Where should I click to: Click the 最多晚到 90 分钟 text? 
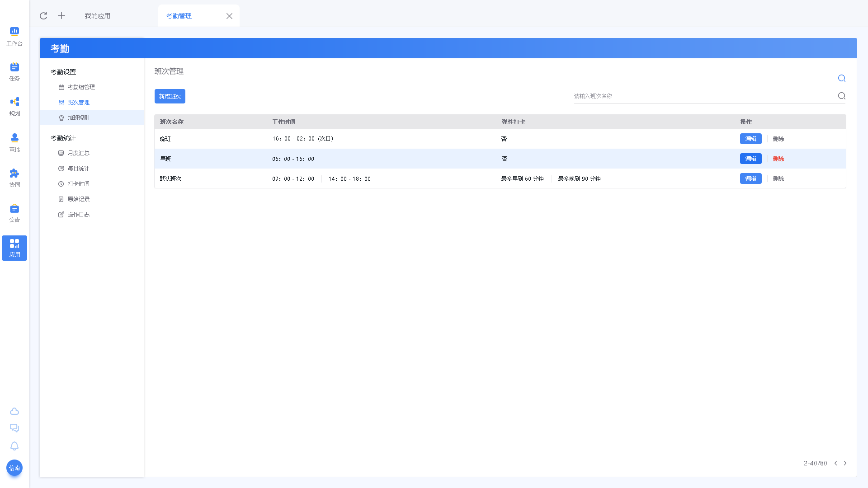pyautogui.click(x=579, y=178)
